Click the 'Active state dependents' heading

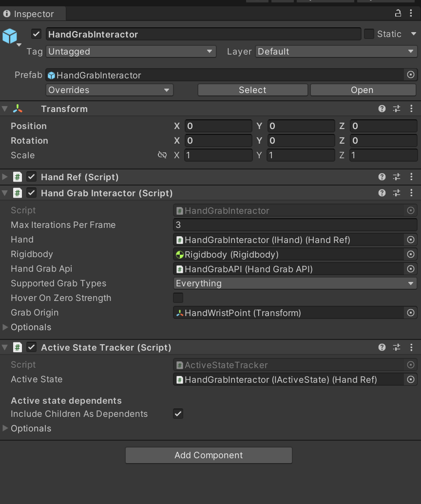coord(66,400)
